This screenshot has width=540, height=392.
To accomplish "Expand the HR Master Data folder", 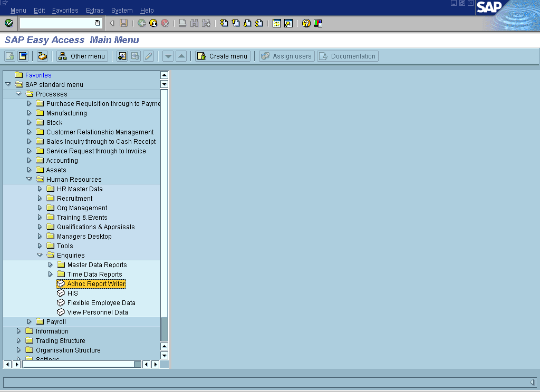I will (40, 189).
